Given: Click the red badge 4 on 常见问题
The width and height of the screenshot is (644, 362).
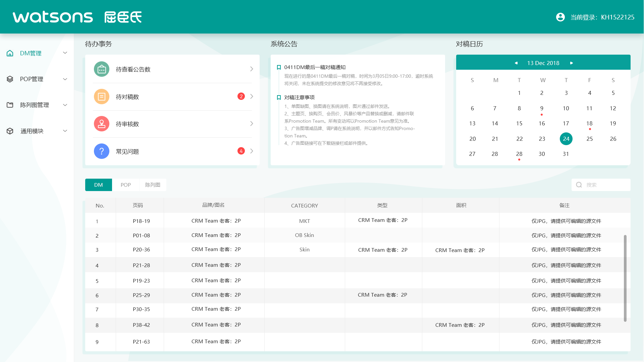Looking at the screenshot, I should [241, 151].
